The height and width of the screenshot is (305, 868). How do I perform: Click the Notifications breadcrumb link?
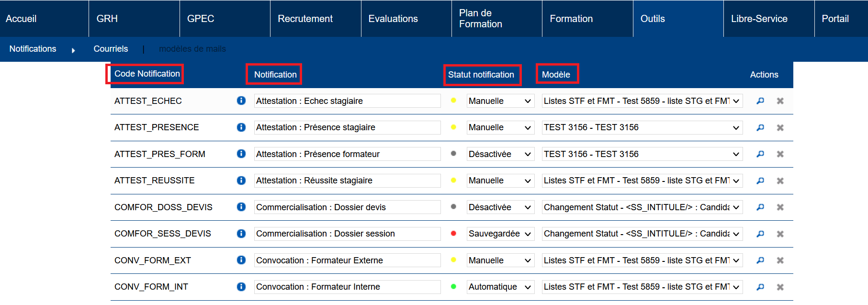tap(33, 49)
